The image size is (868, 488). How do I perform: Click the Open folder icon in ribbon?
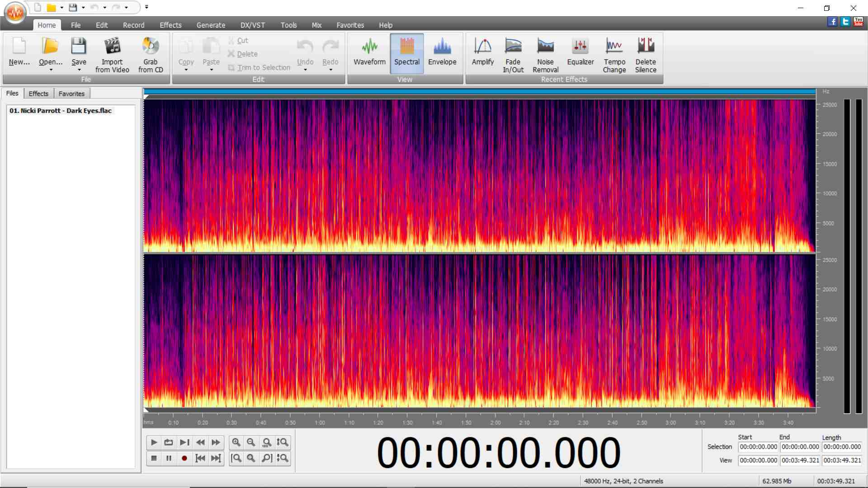click(51, 46)
